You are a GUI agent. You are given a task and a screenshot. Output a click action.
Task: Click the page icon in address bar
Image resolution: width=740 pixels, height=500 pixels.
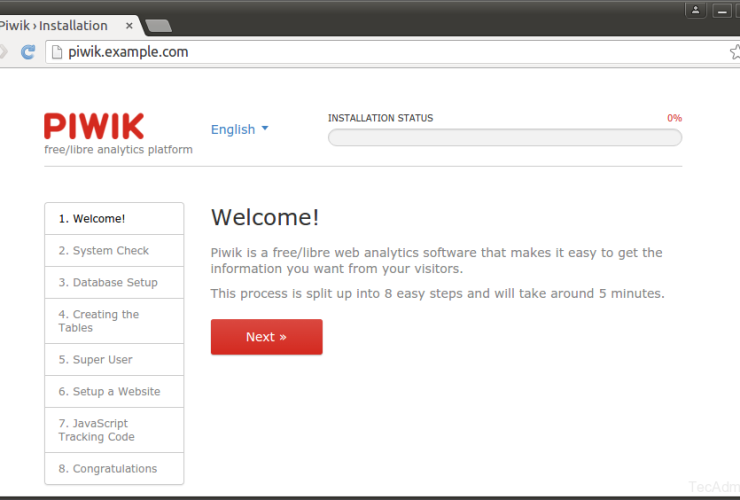pyautogui.click(x=57, y=52)
